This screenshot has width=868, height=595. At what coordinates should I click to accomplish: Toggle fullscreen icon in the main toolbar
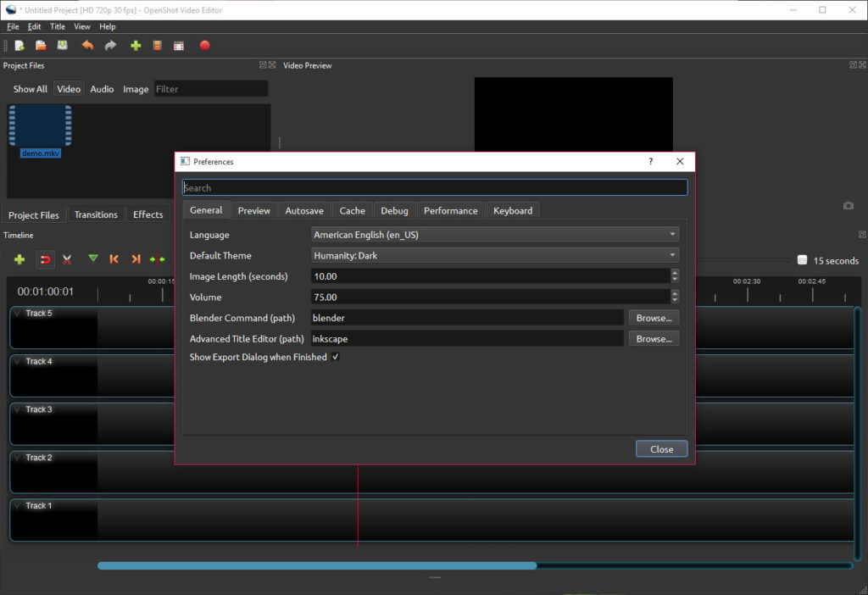(178, 46)
